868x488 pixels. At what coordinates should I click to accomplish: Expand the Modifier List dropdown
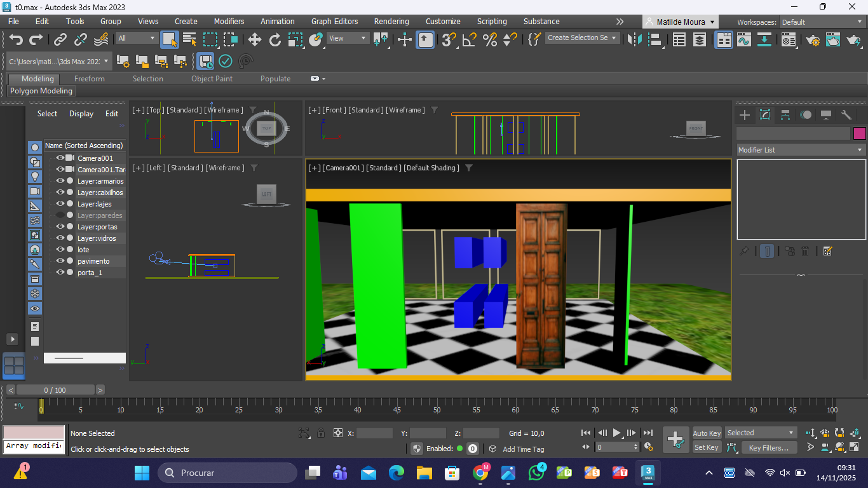801,150
